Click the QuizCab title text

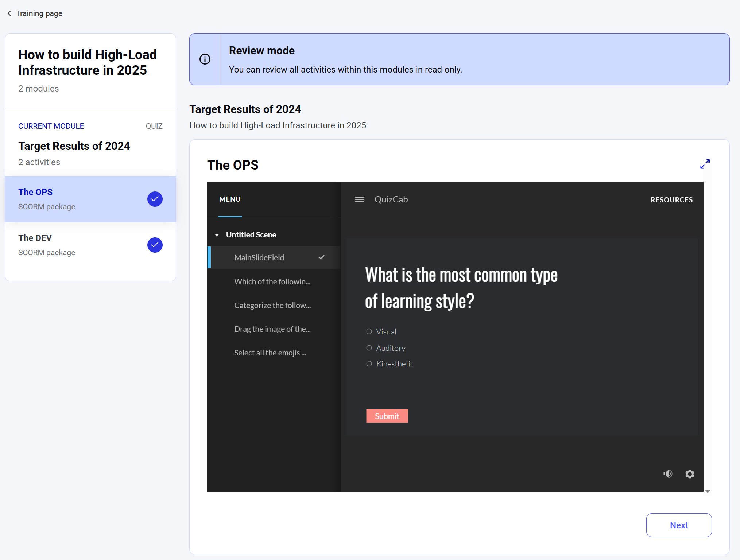coord(391,199)
